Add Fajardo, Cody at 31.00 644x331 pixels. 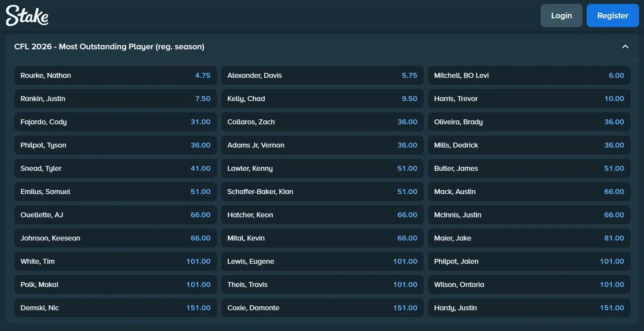[x=115, y=122]
